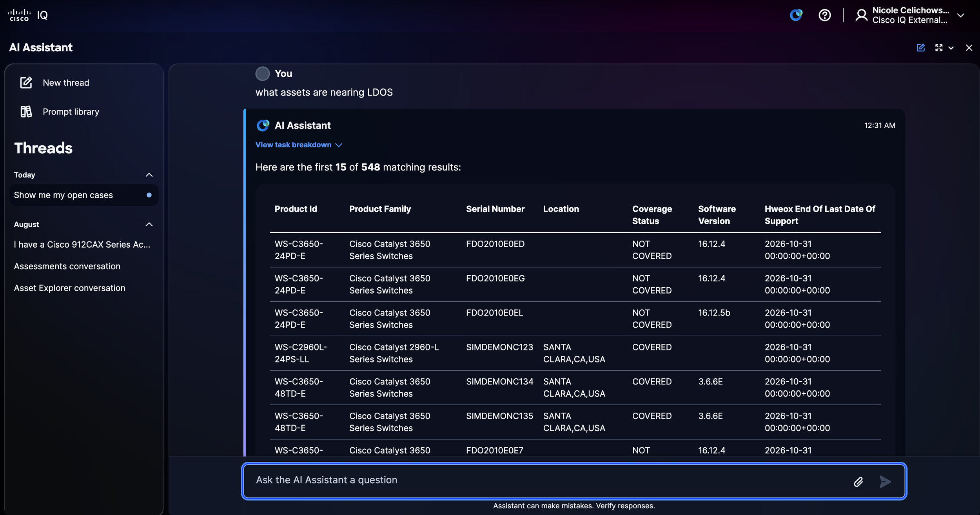Viewport: 980px width, 515px height.
Task: Select serial number FDO2010E0E7
Action: pyautogui.click(x=494, y=451)
